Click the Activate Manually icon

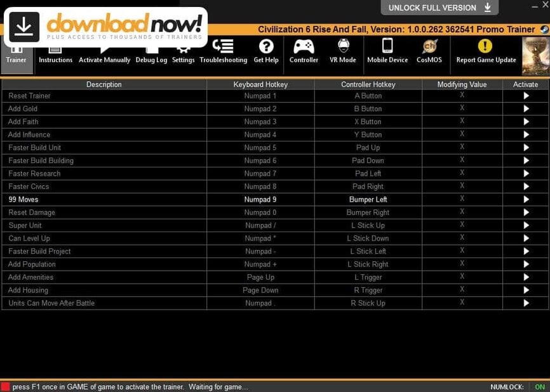(104, 52)
